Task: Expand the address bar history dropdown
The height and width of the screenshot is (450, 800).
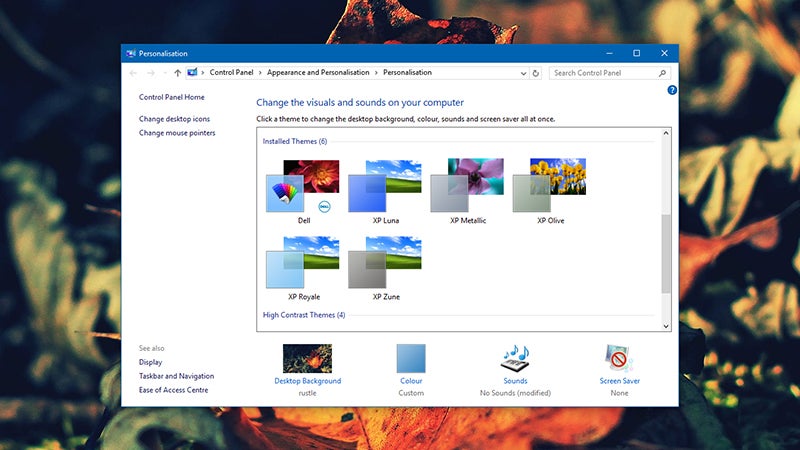Action: point(523,73)
